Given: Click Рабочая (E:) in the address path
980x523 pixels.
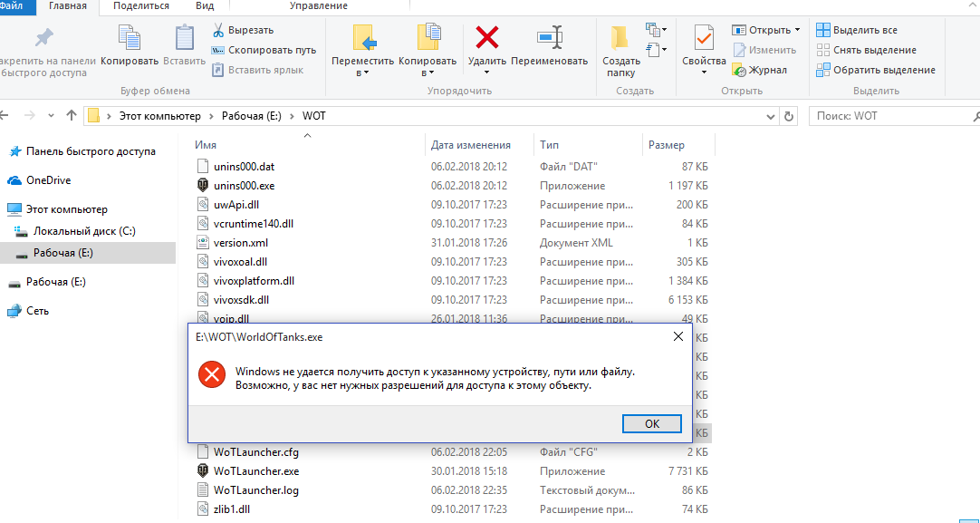Looking at the screenshot, I should coord(252,116).
